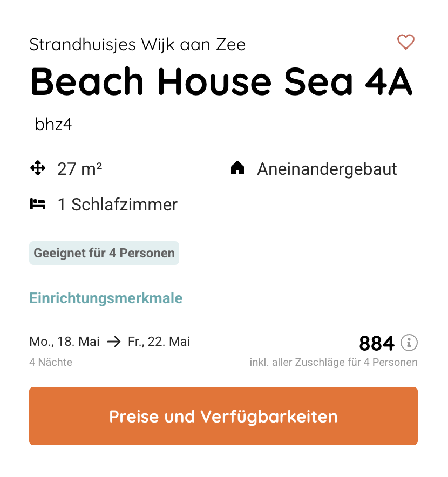Click the info icon next to the price
The image size is (448, 477).
(410, 343)
